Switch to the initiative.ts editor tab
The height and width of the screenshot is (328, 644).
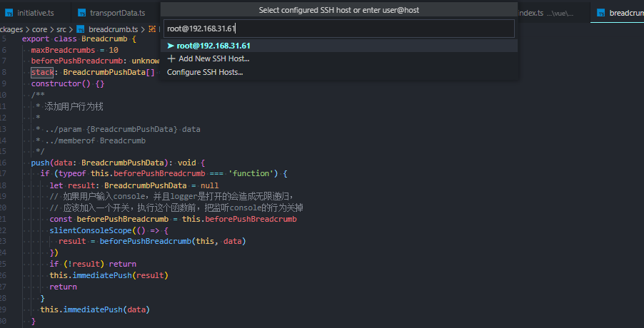click(x=36, y=13)
